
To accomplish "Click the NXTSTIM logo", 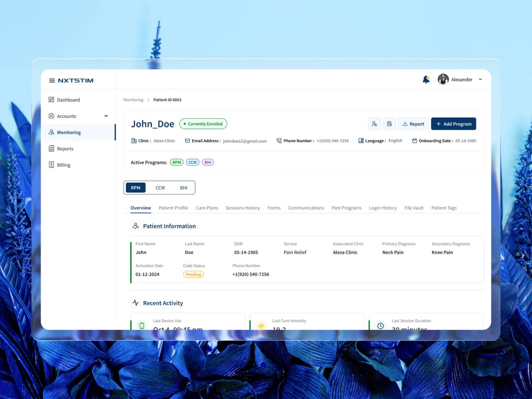I will 75,81.
